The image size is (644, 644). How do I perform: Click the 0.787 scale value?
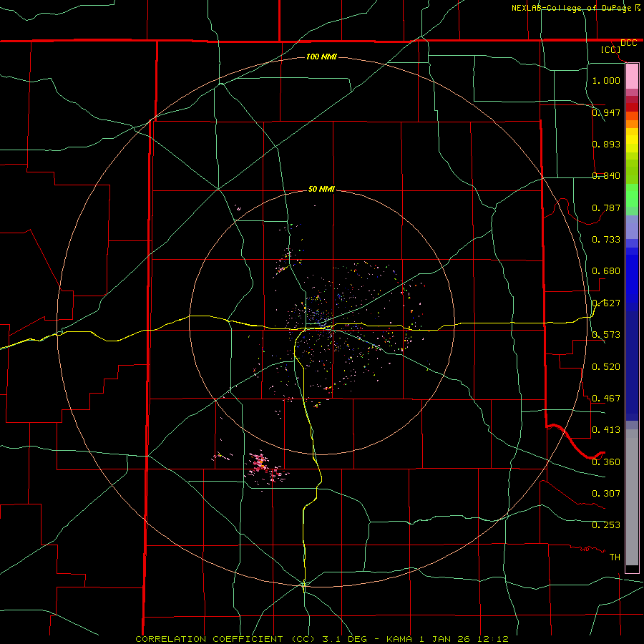tap(606, 208)
